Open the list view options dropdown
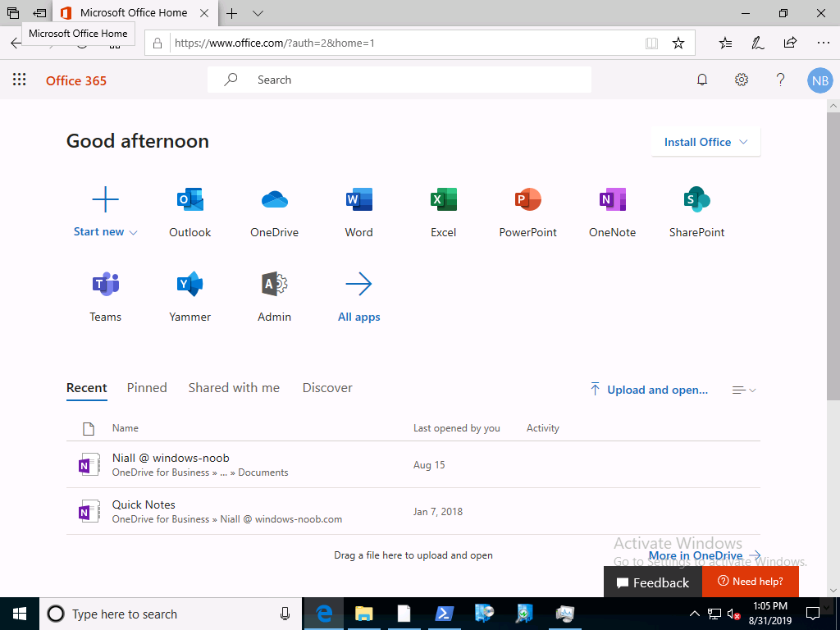This screenshot has width=840, height=630. point(744,390)
